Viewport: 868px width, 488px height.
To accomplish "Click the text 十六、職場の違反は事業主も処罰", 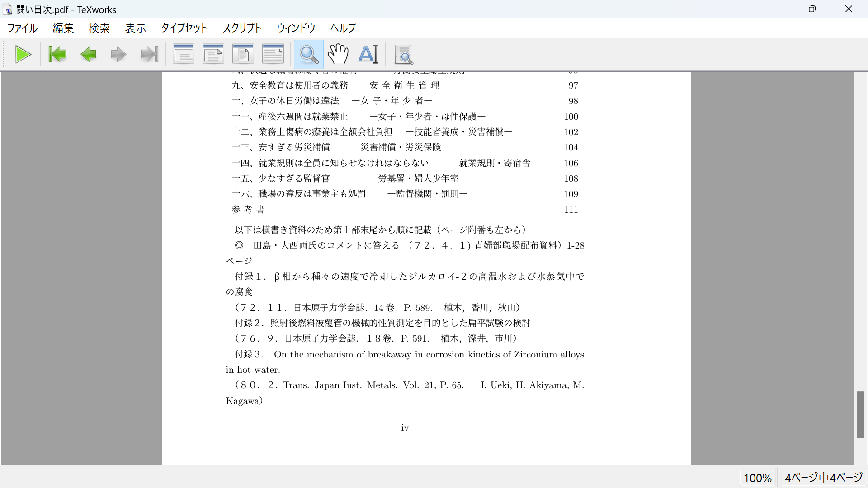I will pos(298,194).
